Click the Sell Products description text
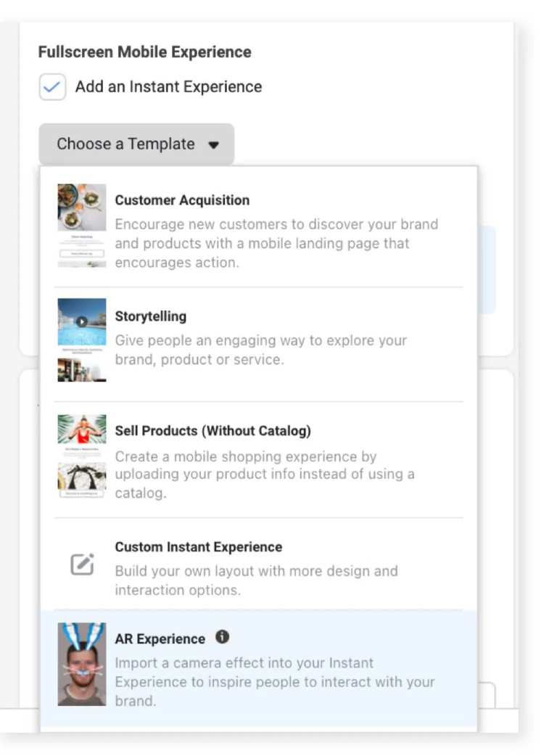 [264, 475]
